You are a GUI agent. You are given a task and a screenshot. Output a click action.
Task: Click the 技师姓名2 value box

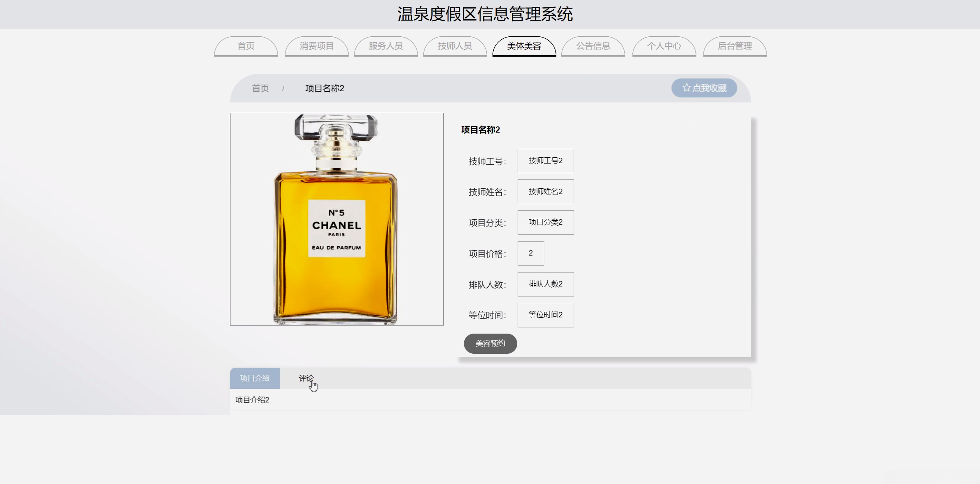pos(545,192)
